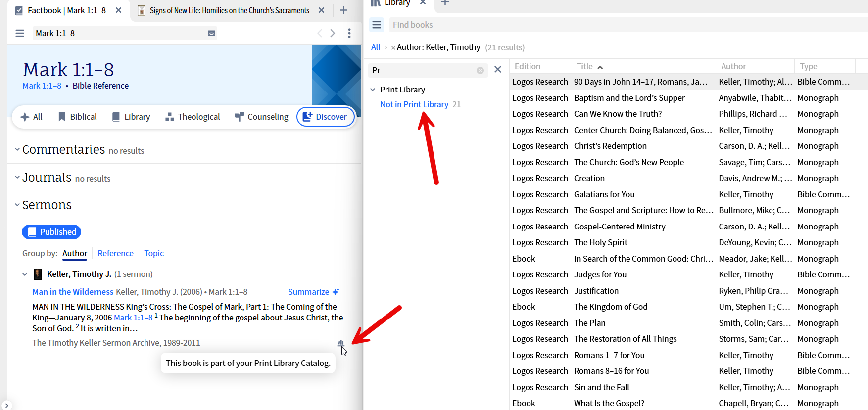Viewport: 868px width, 410px height.
Task: Open the Library panel hamburger menu
Action: point(377,25)
